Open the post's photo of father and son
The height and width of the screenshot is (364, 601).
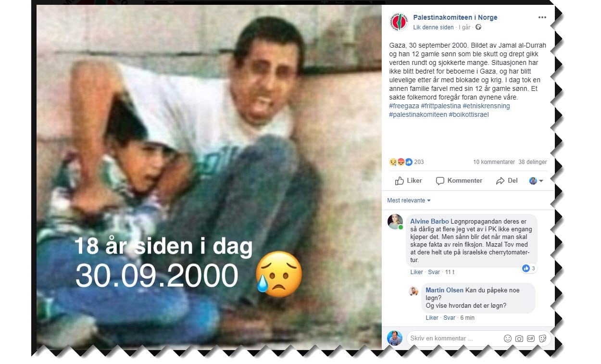click(209, 177)
